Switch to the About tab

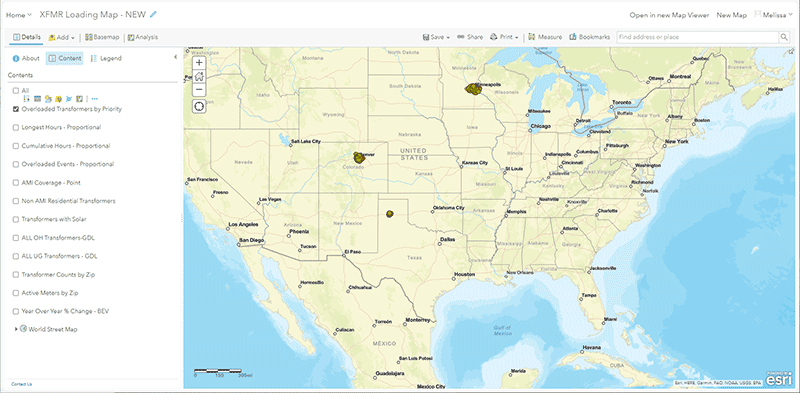click(x=26, y=59)
